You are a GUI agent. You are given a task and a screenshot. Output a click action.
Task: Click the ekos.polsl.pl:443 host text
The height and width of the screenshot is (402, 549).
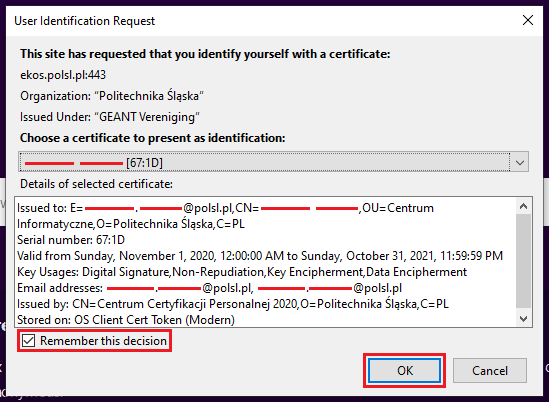pos(63,75)
